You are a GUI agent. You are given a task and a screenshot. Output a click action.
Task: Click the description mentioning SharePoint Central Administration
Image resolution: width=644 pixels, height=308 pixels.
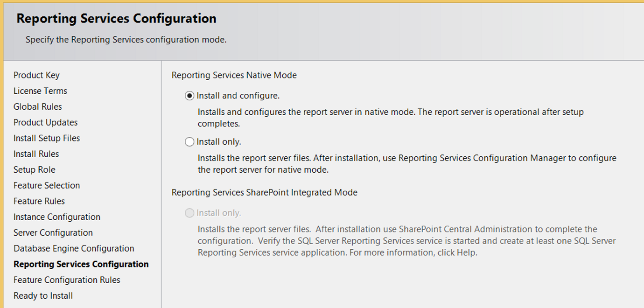pyautogui.click(x=407, y=241)
